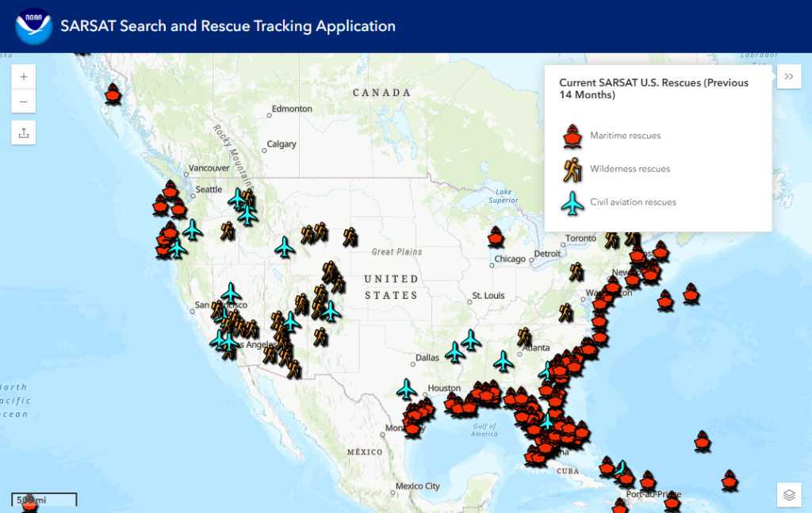Open the map layers list
812x513 pixels.
click(789, 495)
